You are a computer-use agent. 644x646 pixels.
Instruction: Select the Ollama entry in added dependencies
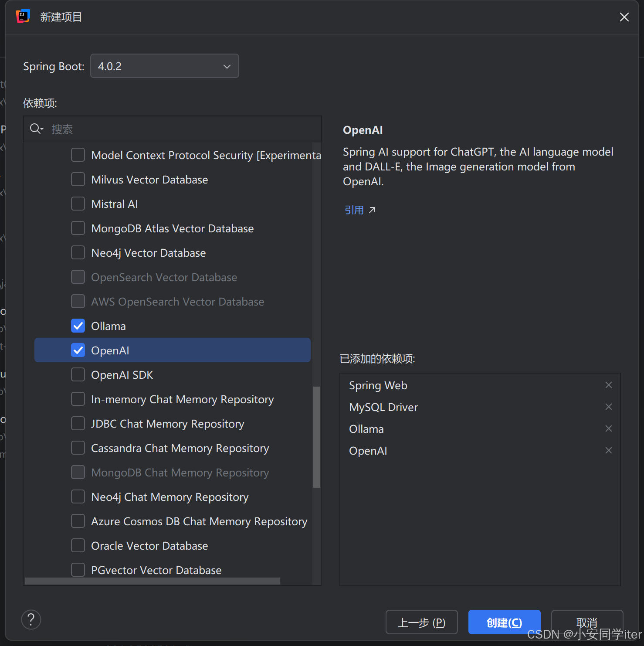point(366,429)
